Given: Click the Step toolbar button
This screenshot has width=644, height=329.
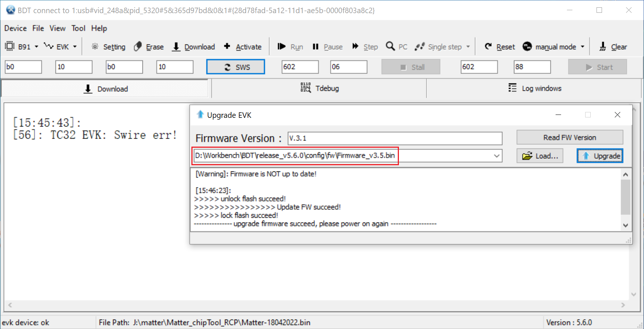Looking at the screenshot, I should [365, 47].
